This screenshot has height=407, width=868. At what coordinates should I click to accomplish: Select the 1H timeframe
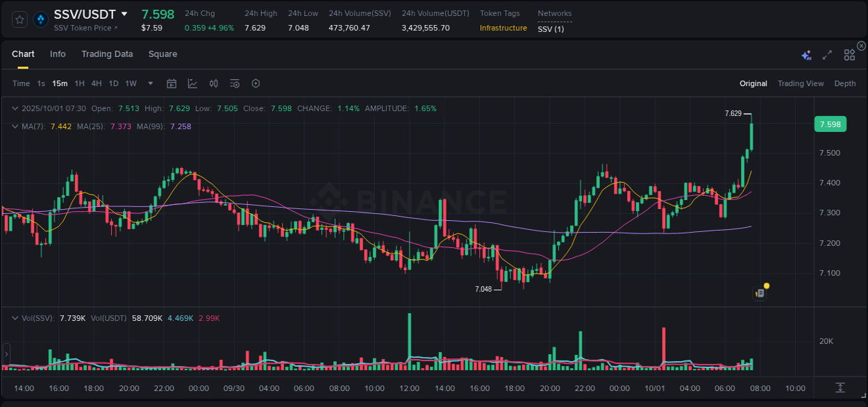pyautogui.click(x=79, y=83)
